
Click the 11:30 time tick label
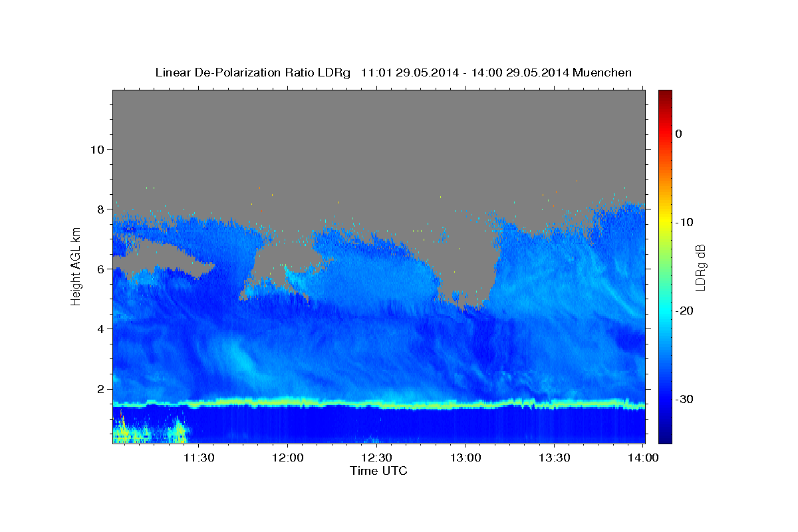coord(199,458)
